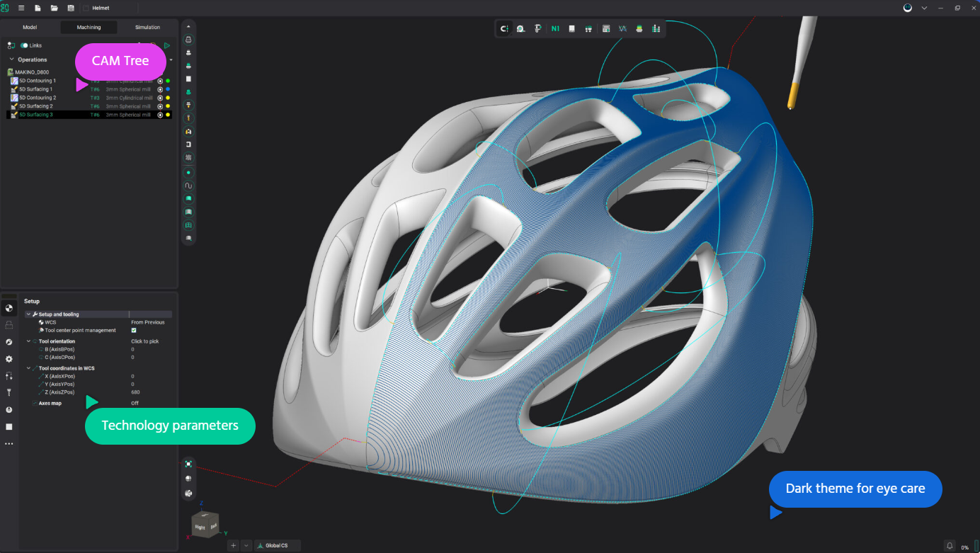Click the N1 icon in viewport toolbar
The width and height of the screenshot is (980, 553).
pyautogui.click(x=554, y=29)
